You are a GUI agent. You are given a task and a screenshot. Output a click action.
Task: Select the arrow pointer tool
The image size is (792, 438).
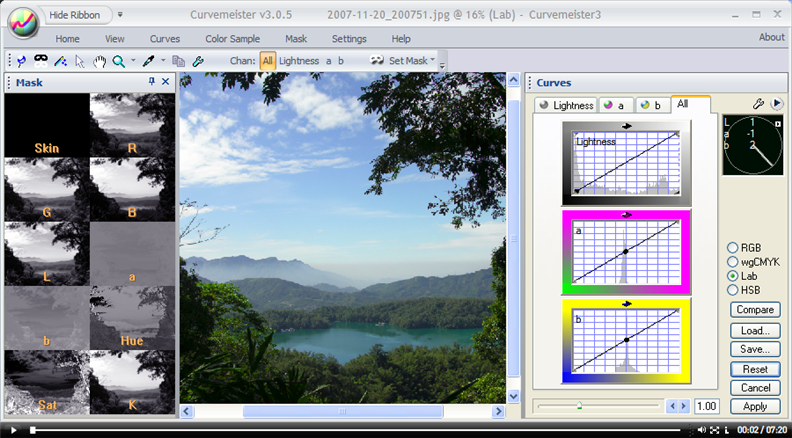pos(79,61)
